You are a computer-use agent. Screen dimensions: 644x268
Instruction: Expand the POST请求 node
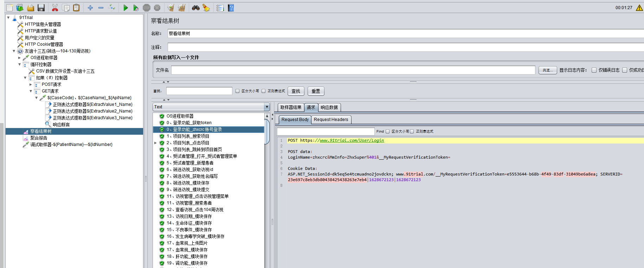(31, 84)
